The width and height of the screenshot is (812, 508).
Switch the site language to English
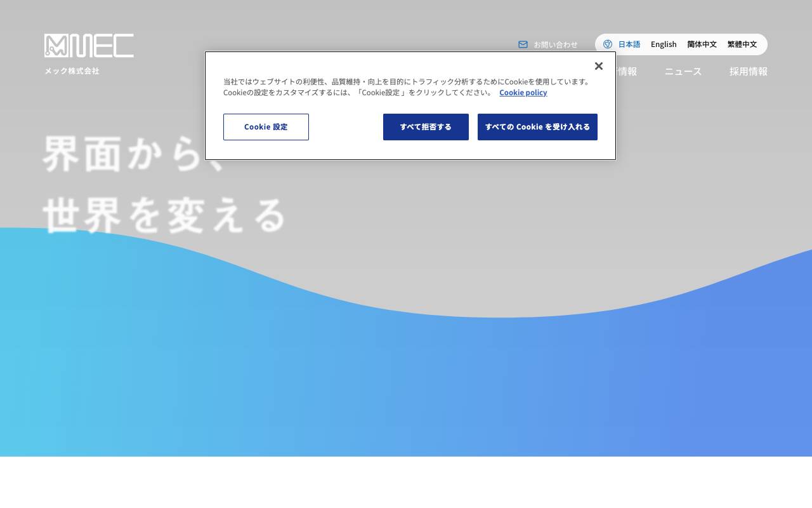tap(664, 44)
